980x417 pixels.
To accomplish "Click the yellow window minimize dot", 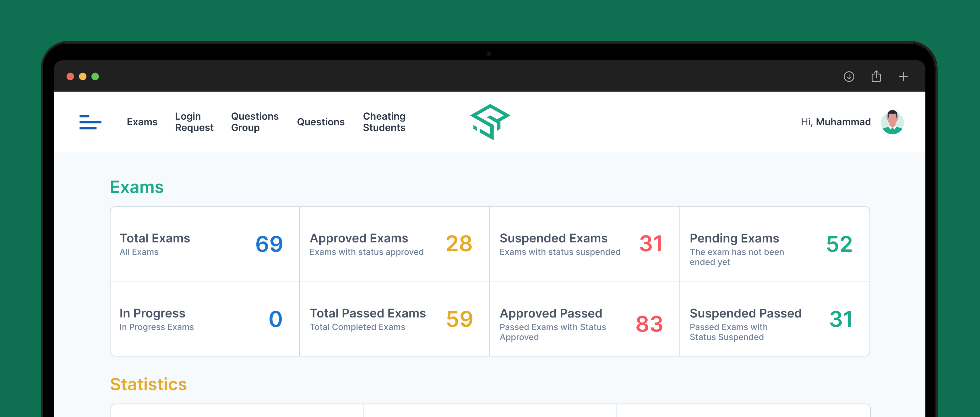I will 83,77.
